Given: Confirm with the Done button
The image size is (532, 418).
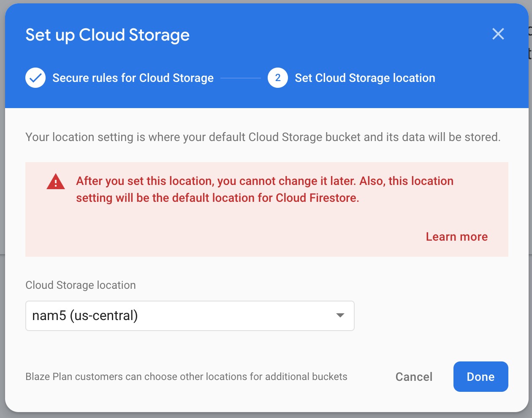Looking at the screenshot, I should click(480, 377).
